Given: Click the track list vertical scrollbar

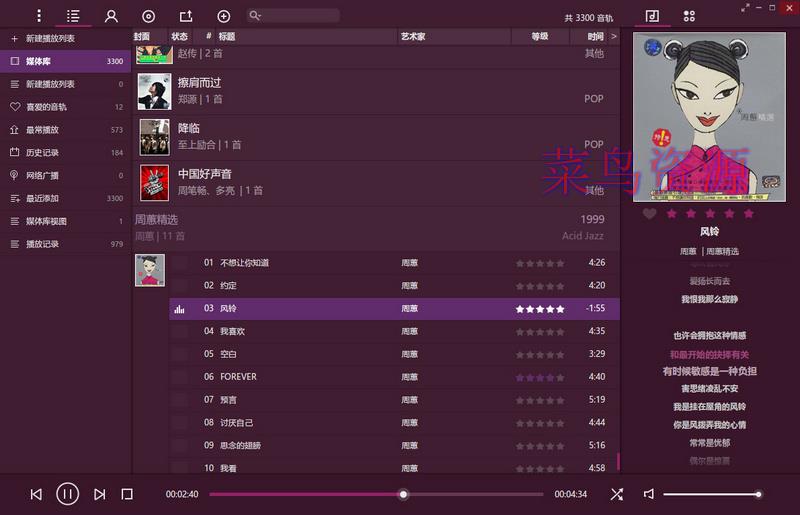Looking at the screenshot, I should 618,461.
